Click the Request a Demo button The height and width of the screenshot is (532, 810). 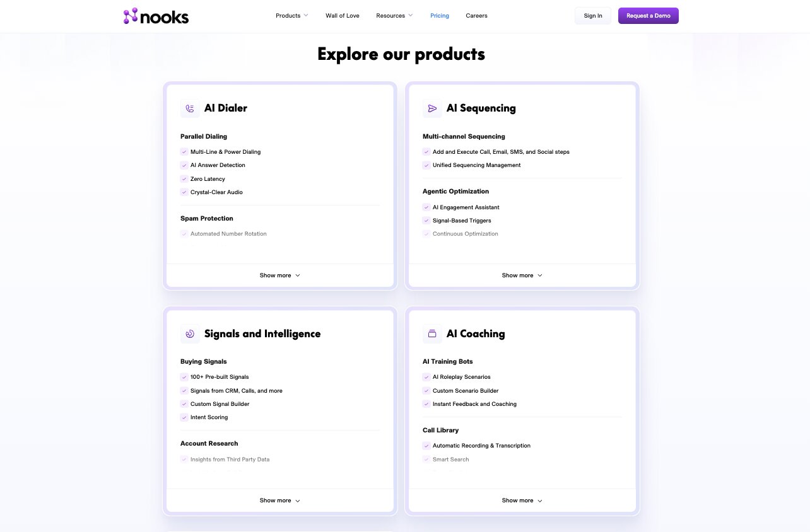649,15
